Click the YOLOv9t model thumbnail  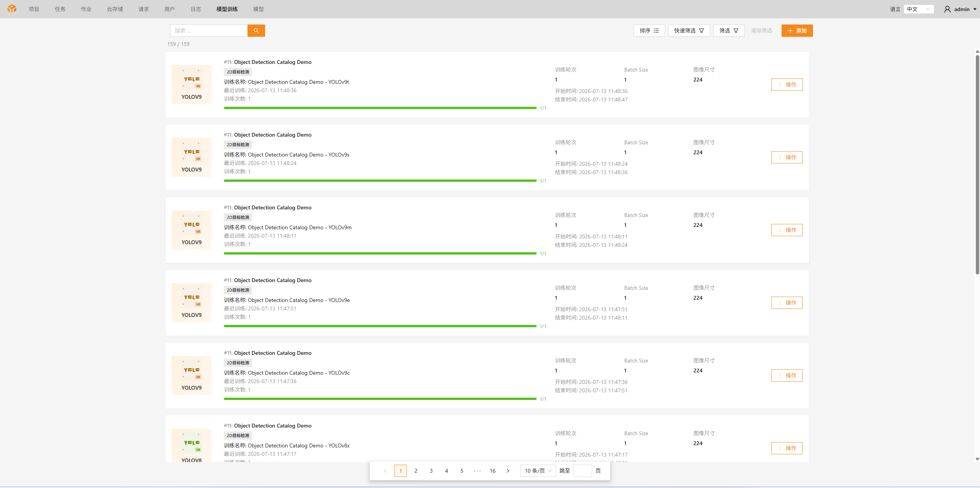click(192, 85)
